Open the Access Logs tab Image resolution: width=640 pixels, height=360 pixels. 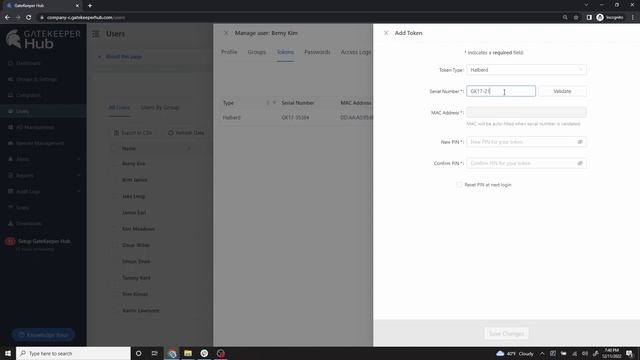tap(356, 52)
